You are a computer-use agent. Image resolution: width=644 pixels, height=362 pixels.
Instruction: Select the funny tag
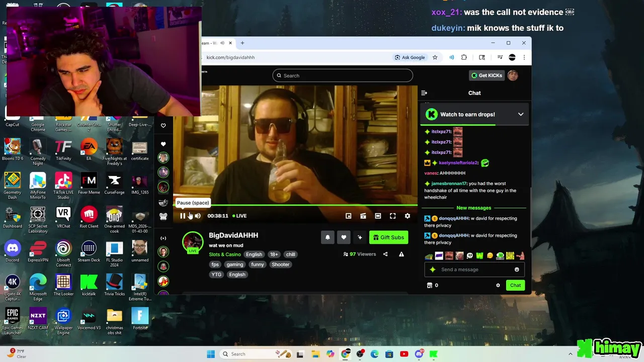[258, 264]
